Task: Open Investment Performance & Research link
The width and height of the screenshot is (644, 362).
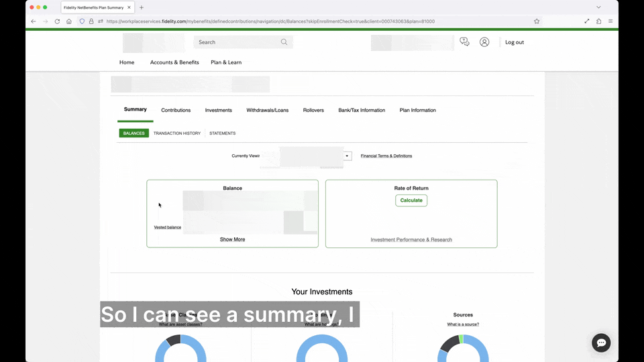Action: click(x=411, y=239)
